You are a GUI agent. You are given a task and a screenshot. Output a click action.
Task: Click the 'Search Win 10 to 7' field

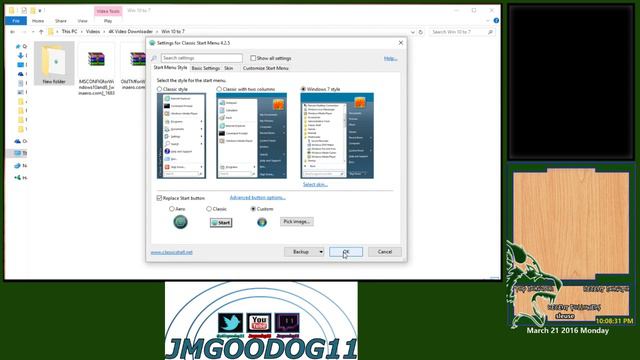[462, 32]
